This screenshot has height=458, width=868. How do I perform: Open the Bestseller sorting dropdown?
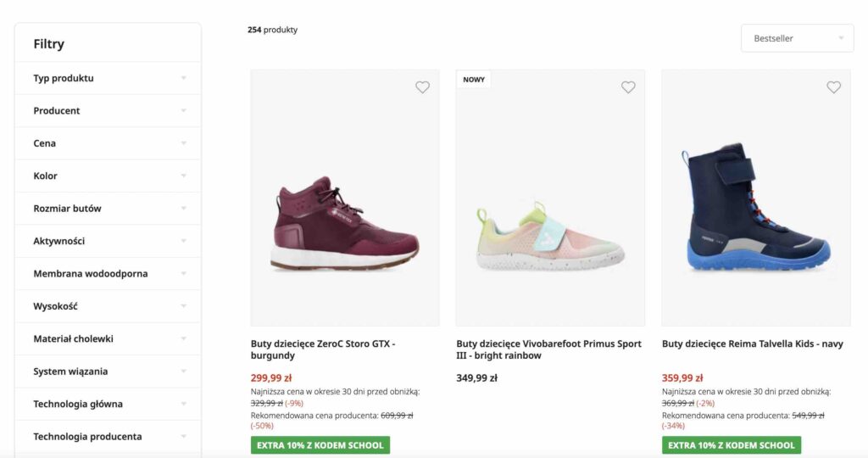coord(797,38)
